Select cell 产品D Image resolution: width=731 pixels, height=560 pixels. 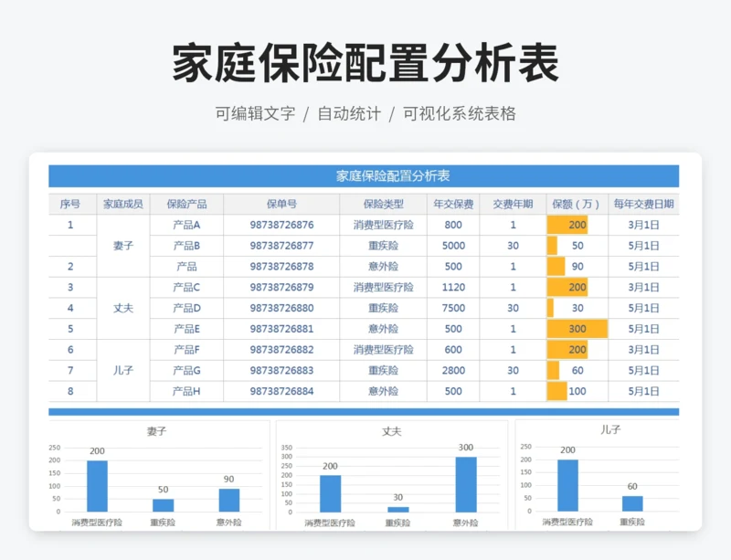pyautogui.click(x=186, y=308)
